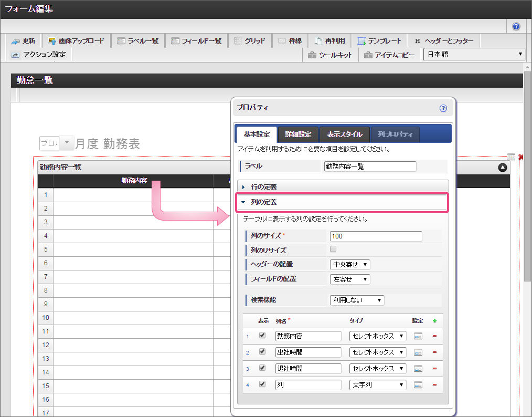Image resolution: width=532 pixels, height=417 pixels.
Task: Open the 検索機能 dropdown
Action: click(357, 300)
